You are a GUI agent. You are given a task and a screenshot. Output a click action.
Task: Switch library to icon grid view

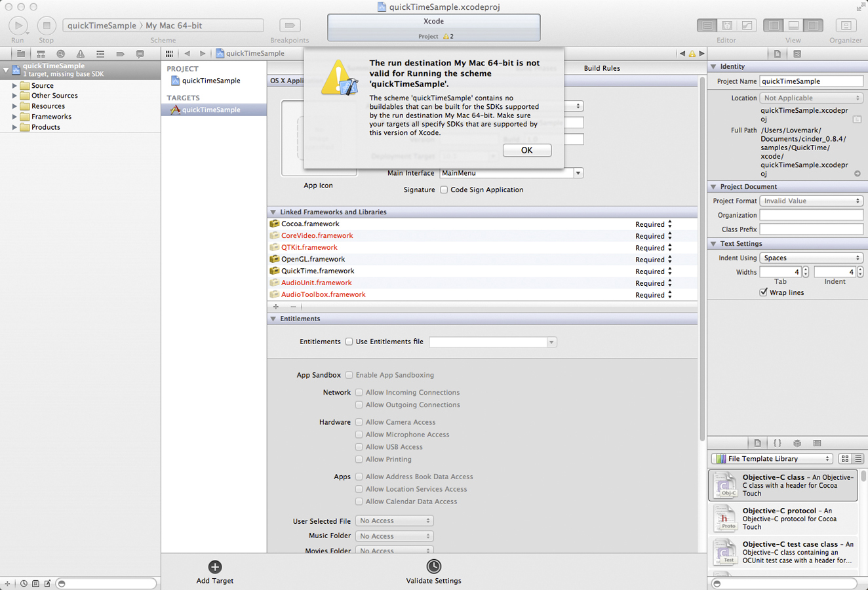(844, 459)
